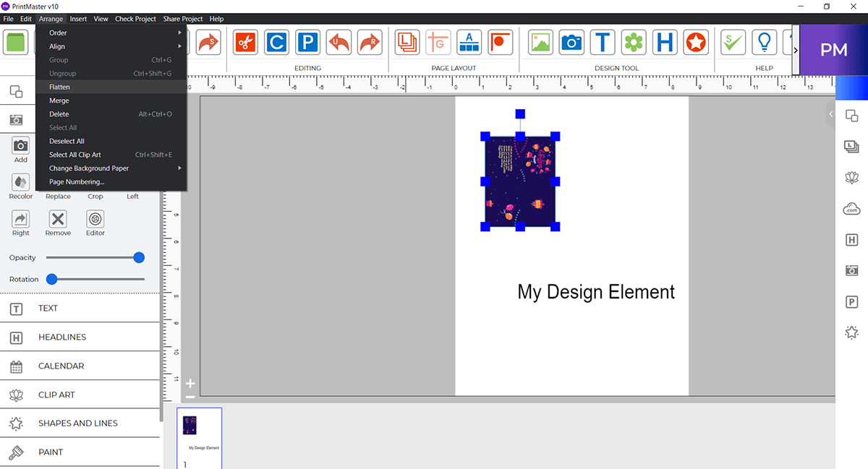868x469 pixels.
Task: Click the Redo arrow icon
Action: click(370, 42)
